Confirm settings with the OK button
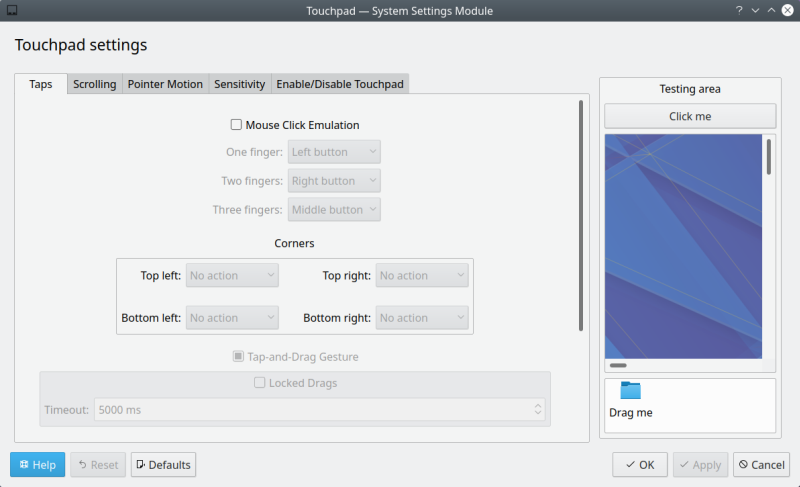This screenshot has width=800, height=487. pyautogui.click(x=639, y=464)
